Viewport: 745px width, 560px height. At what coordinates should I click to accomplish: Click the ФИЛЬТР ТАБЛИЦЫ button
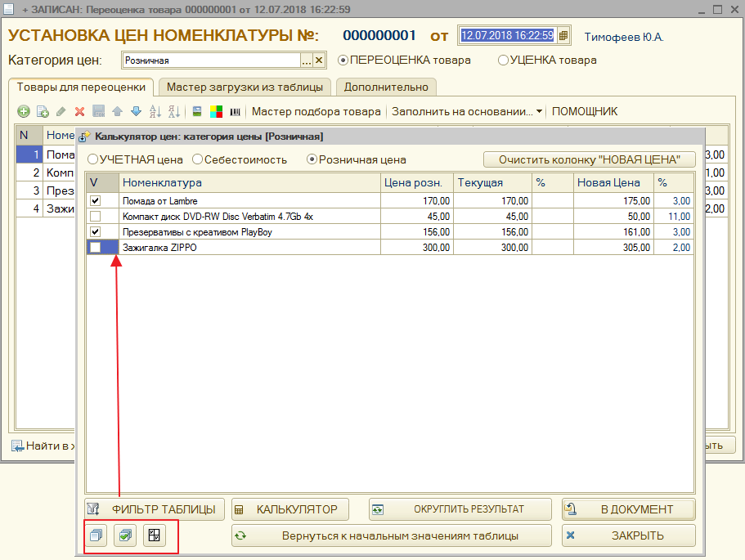(155, 509)
